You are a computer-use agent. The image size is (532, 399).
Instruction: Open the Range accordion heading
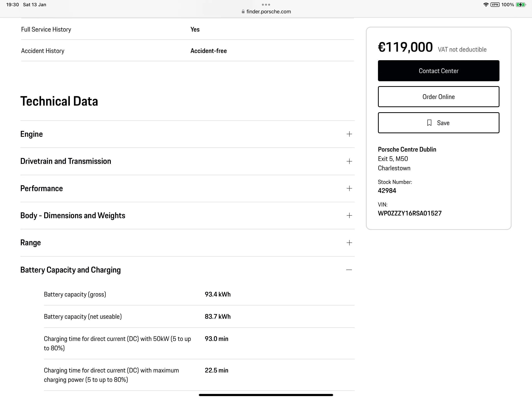point(31,243)
